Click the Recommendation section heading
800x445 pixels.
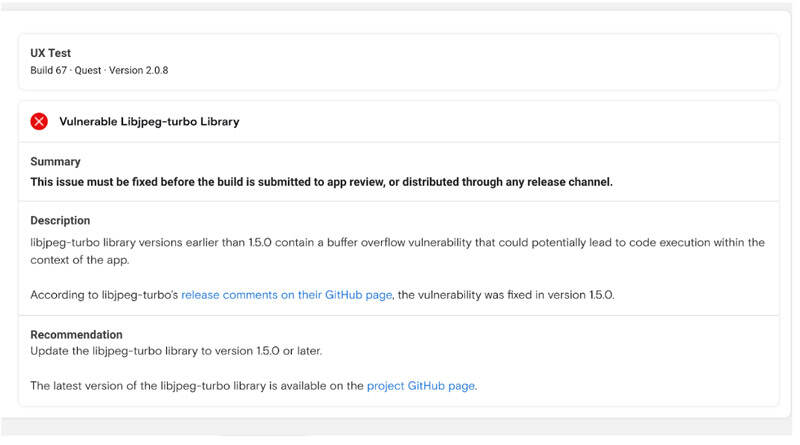coord(76,334)
